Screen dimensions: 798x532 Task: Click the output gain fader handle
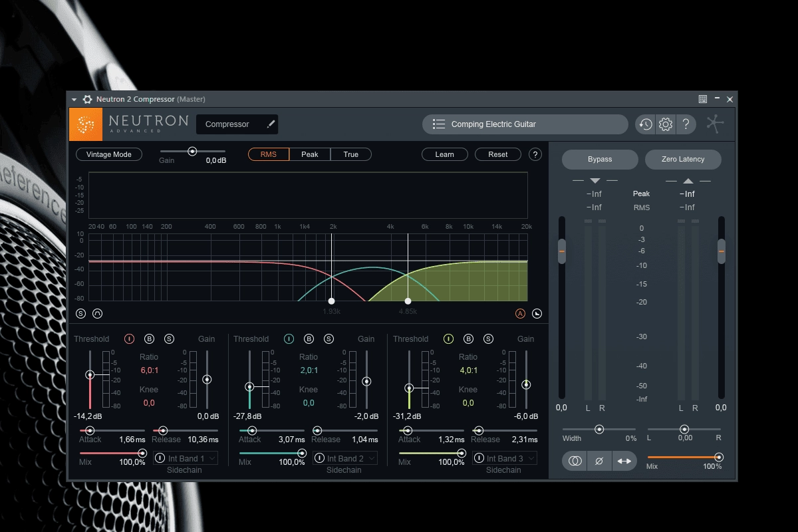tap(722, 251)
